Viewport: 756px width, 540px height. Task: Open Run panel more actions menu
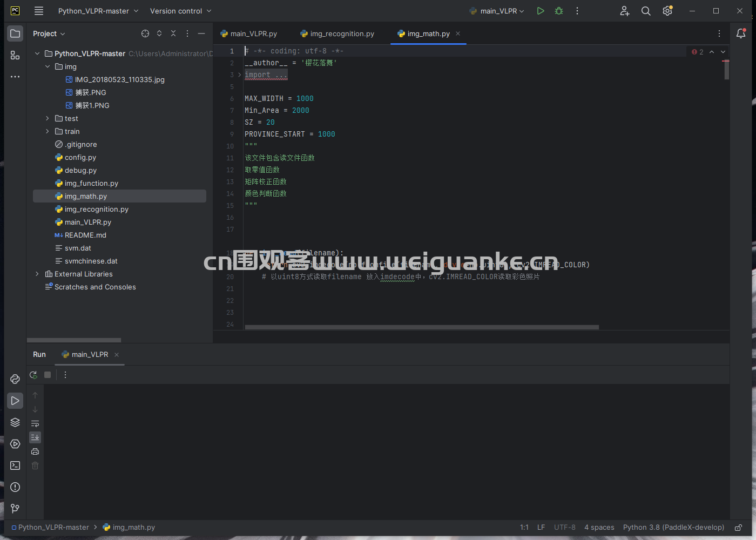coord(65,375)
